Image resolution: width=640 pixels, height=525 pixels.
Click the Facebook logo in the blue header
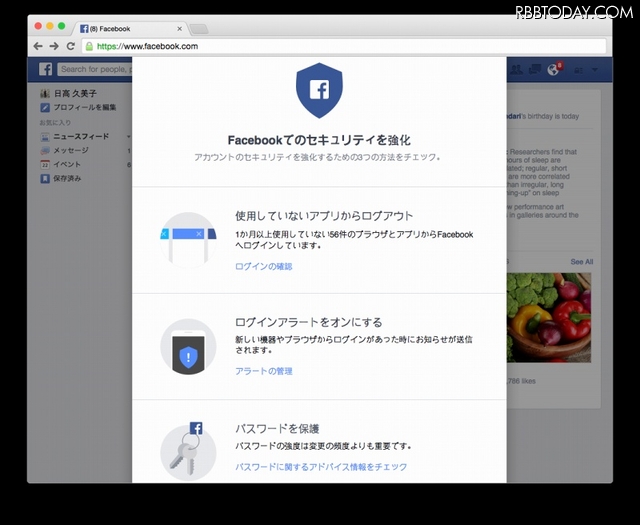pos(45,69)
